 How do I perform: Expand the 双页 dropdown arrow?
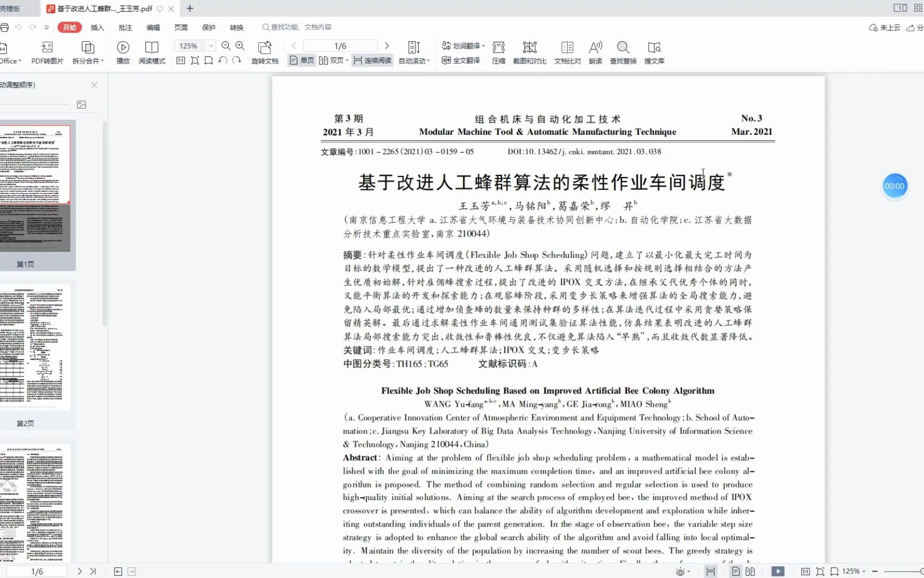tap(347, 60)
